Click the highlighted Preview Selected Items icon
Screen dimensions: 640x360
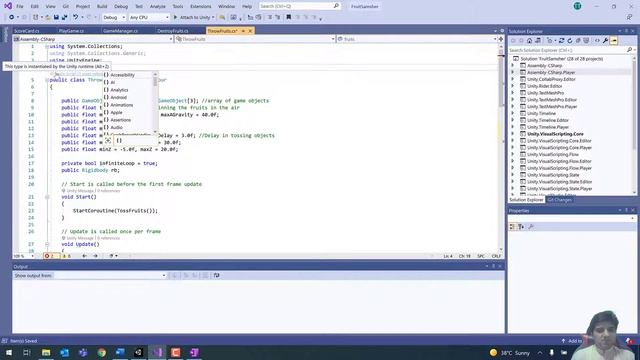tap(614, 40)
